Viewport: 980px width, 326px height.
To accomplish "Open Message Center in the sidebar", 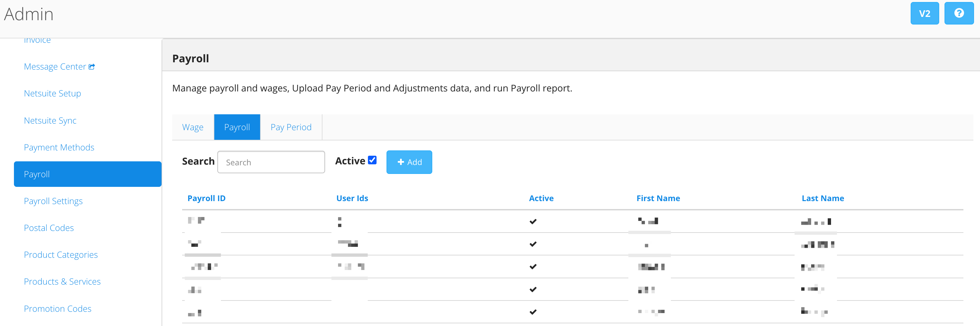I will coord(55,67).
